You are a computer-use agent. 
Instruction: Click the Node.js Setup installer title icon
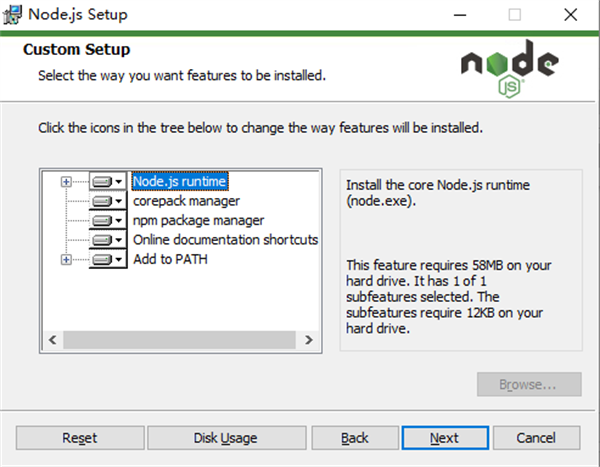[x=12, y=15]
